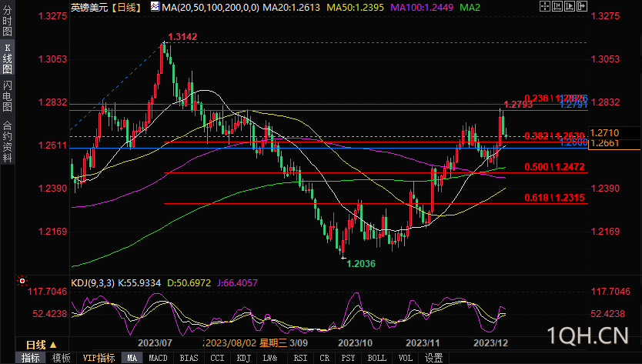Click the 2023/08/02 星期三 date marker
This screenshot has height=364, width=642.
(x=246, y=342)
